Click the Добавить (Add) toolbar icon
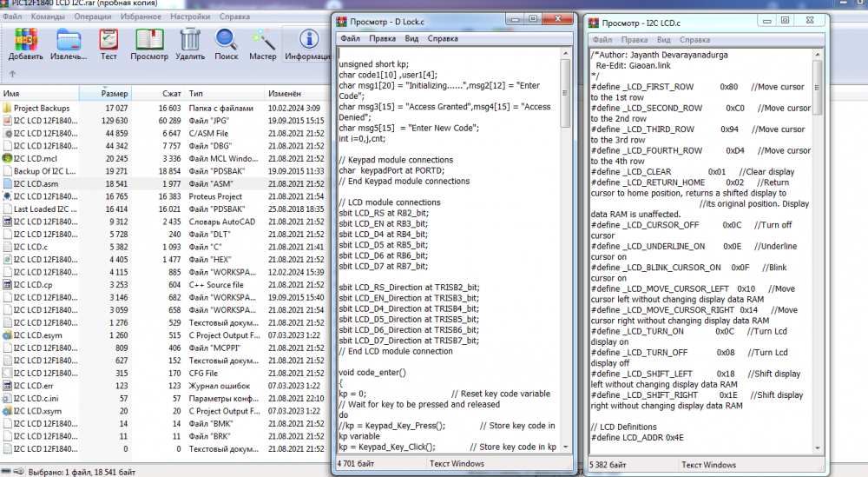This screenshot has width=868, height=477. (x=26, y=43)
